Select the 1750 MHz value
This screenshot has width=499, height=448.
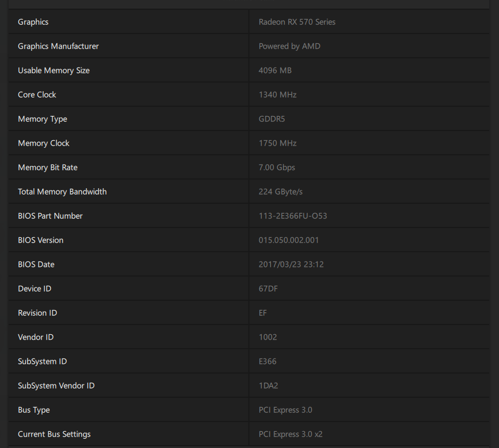(x=277, y=143)
